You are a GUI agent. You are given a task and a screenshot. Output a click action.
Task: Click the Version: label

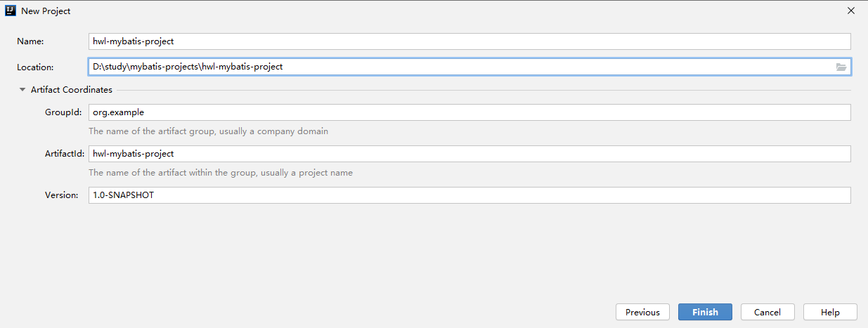62,195
